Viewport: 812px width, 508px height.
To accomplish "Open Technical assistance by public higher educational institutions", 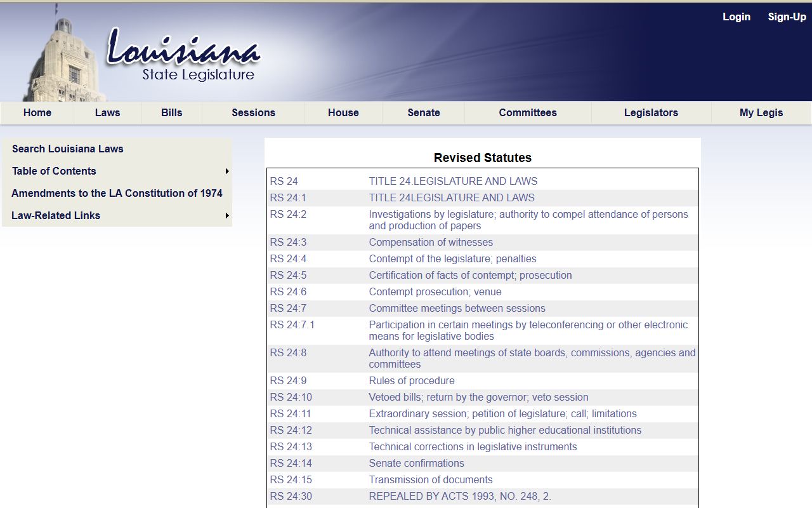I will click(x=505, y=430).
